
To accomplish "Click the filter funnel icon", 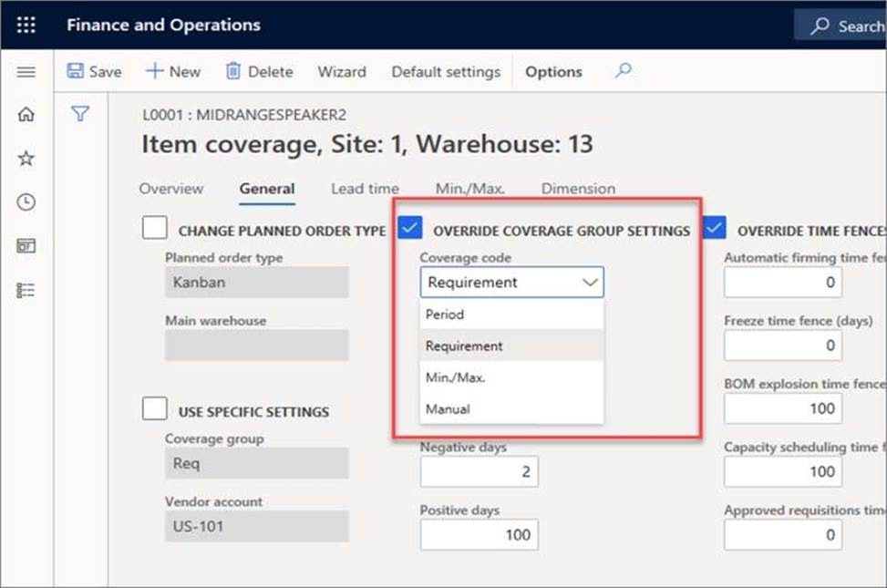I will (x=80, y=114).
